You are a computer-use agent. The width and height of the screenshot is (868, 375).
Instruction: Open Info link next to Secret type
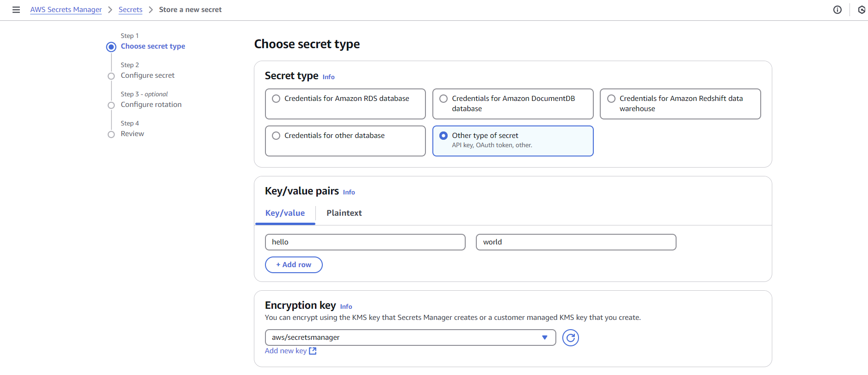pyautogui.click(x=328, y=77)
